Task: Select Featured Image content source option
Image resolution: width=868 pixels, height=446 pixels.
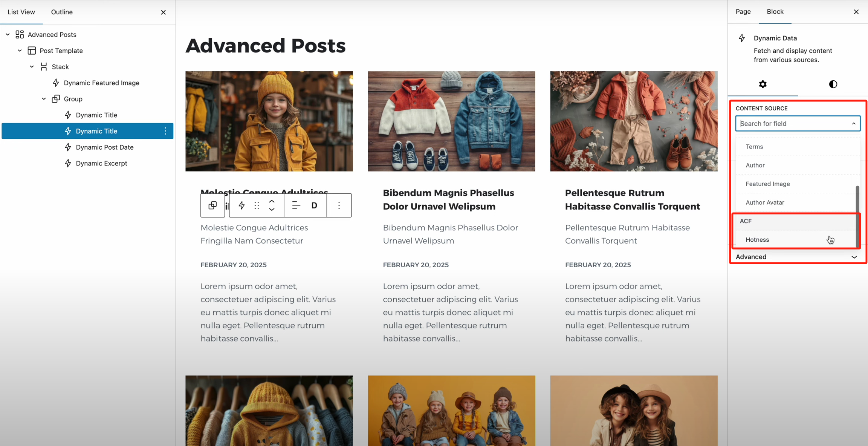Action: click(767, 184)
